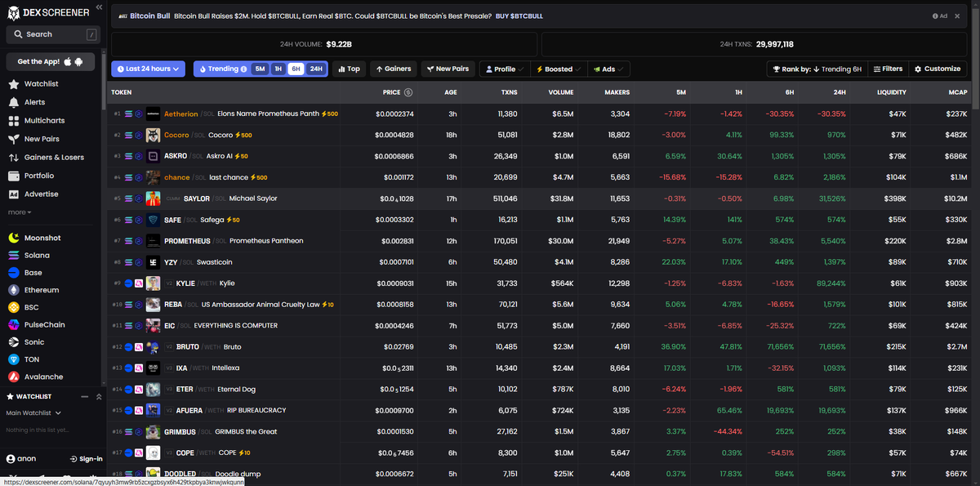Image resolution: width=980 pixels, height=486 pixels.
Task: Click the Trending info icon
Action: (x=243, y=69)
